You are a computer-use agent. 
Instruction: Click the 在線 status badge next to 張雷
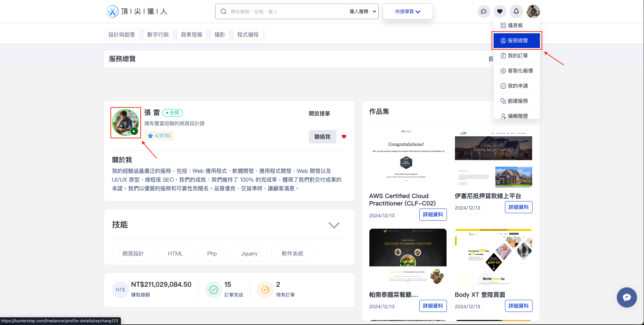(x=173, y=113)
